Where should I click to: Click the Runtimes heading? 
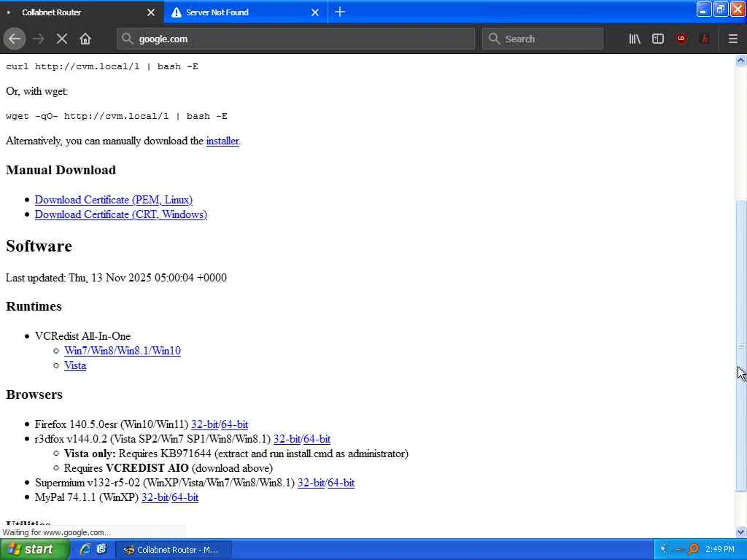point(34,306)
